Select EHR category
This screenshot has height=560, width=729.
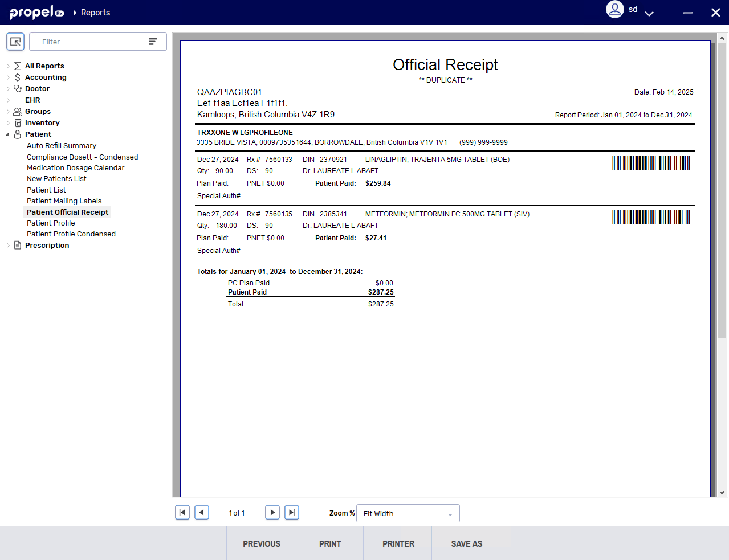32,100
